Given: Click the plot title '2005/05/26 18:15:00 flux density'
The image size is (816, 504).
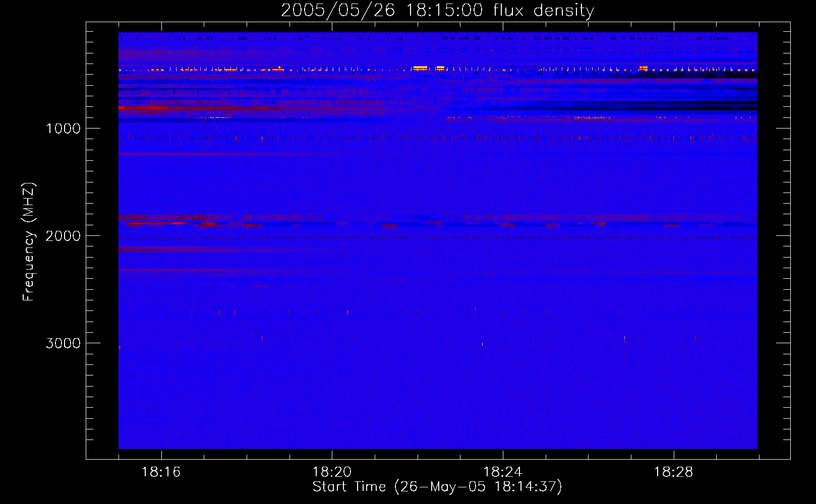Looking at the screenshot, I should pyautogui.click(x=437, y=11).
